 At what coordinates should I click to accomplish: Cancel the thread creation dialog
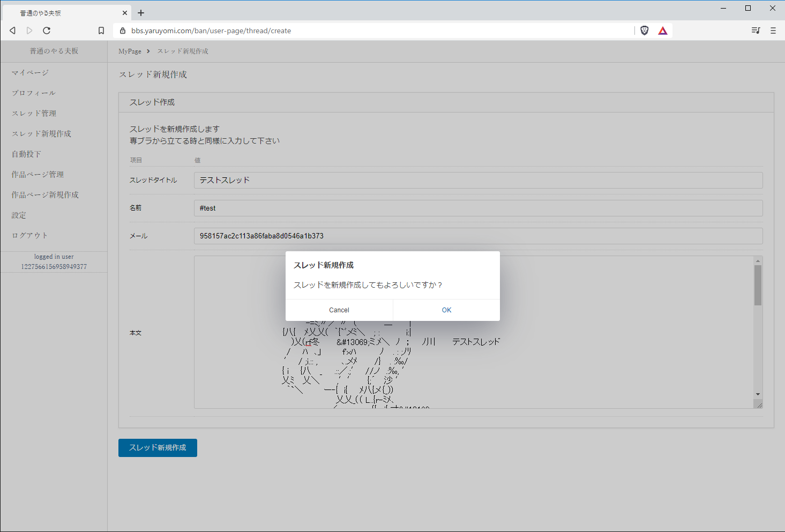pos(339,310)
